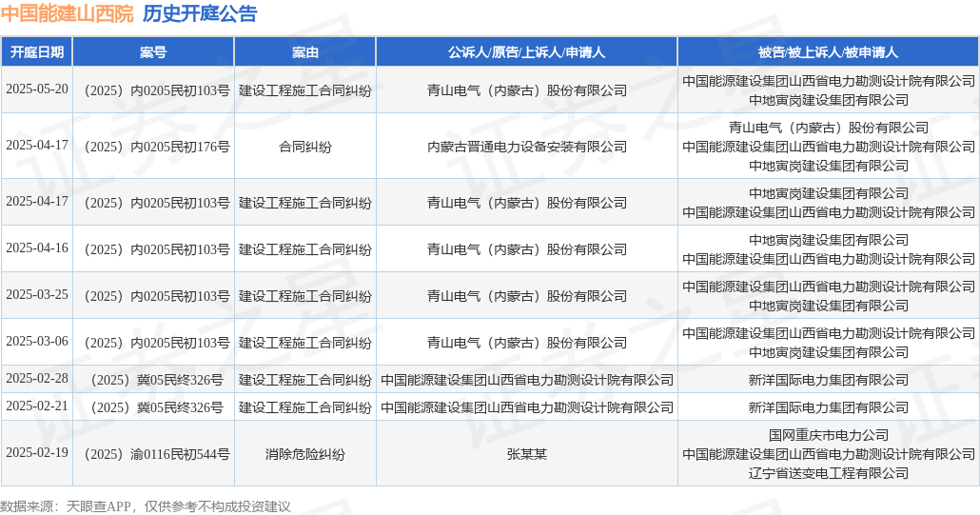Select the date cell 2025-03-25
This screenshot has width=980, height=515.
click(37, 295)
